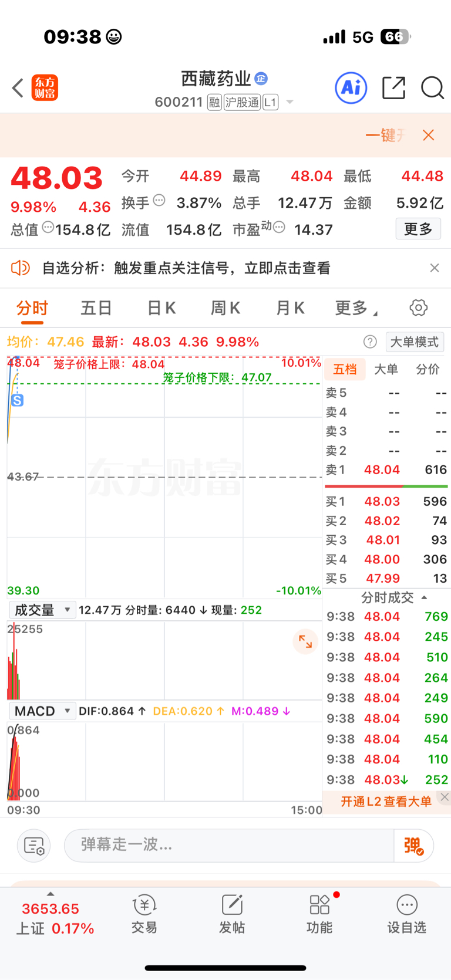451x980 pixels.
Task: Expand the 更多 chart period menu
Action: pos(356,308)
